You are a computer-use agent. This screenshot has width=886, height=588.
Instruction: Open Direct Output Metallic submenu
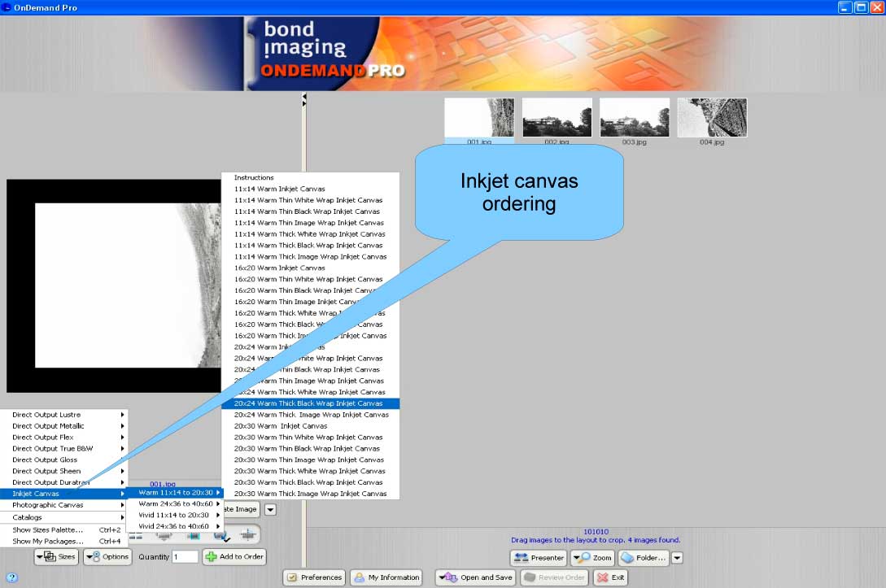(63, 426)
